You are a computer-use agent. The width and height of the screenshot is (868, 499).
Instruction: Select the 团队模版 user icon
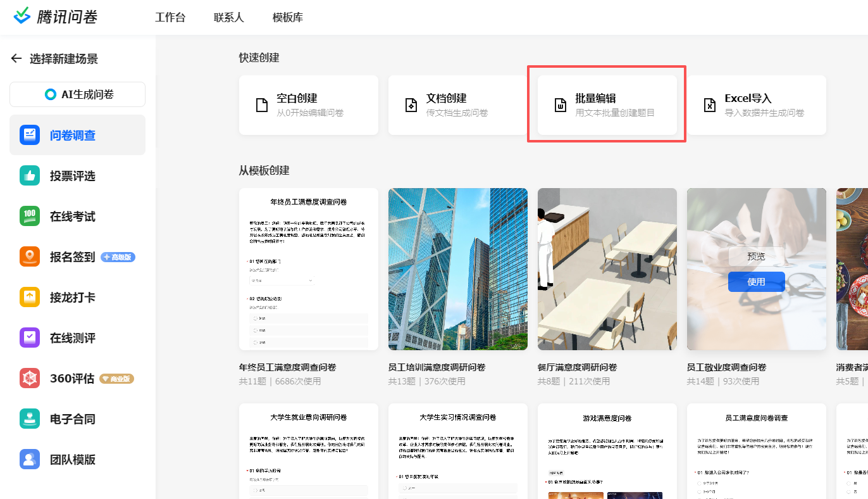[30, 460]
